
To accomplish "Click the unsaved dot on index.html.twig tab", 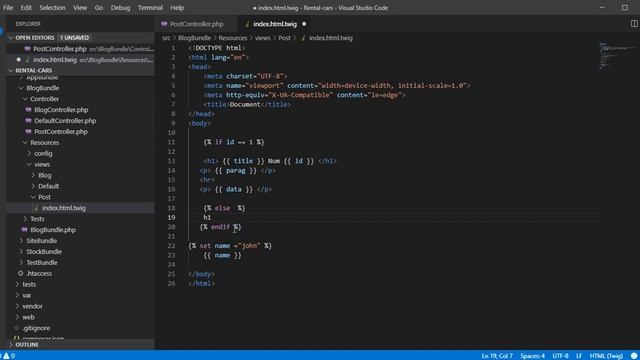I will tap(304, 24).
